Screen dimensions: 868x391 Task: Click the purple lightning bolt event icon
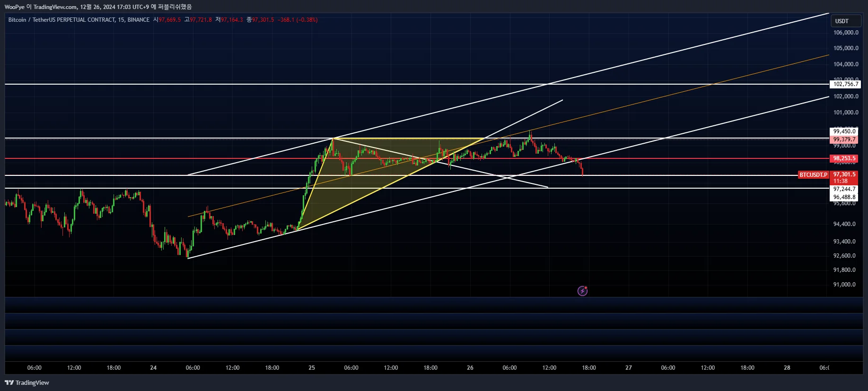(582, 291)
